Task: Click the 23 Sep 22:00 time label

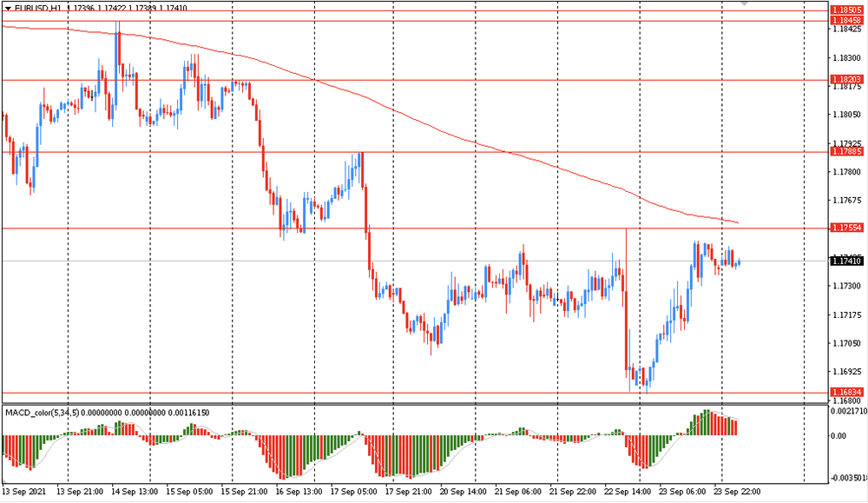Action: (x=737, y=492)
